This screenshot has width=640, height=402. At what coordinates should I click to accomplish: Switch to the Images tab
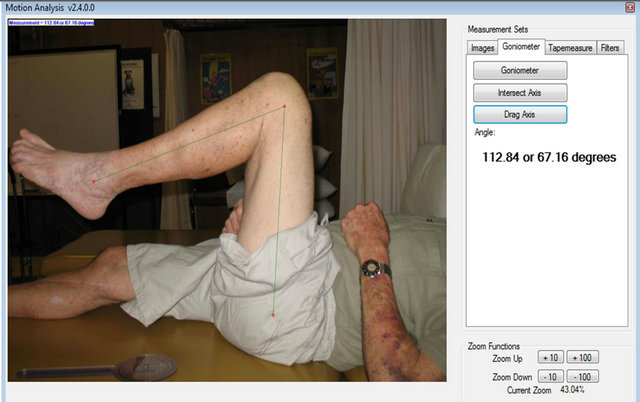click(483, 46)
